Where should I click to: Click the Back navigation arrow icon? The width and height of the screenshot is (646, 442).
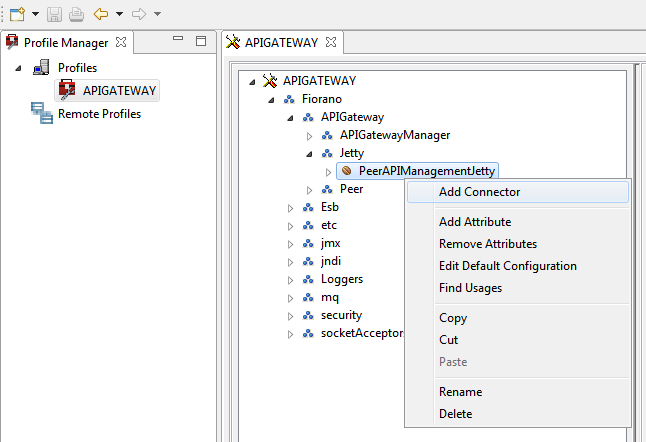[101, 14]
